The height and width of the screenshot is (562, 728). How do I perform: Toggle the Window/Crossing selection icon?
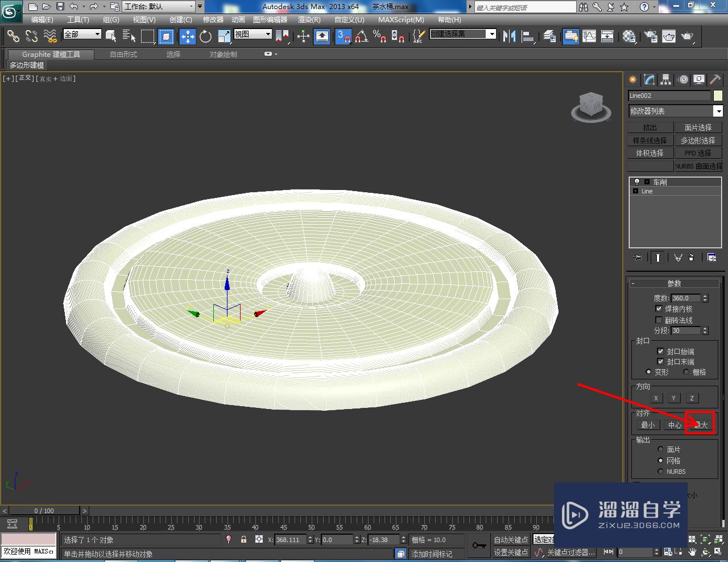pos(166,36)
